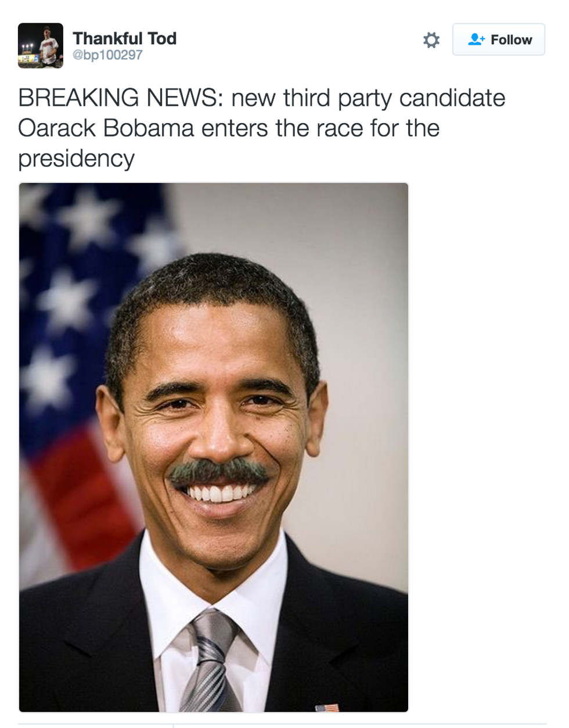This screenshot has width=569, height=728.
Task: Select the name Oarack Bobama in the tweet
Action: click(106, 128)
